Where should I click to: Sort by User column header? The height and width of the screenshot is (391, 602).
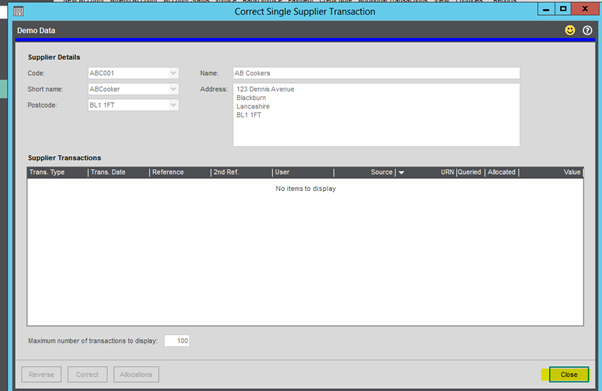point(303,172)
